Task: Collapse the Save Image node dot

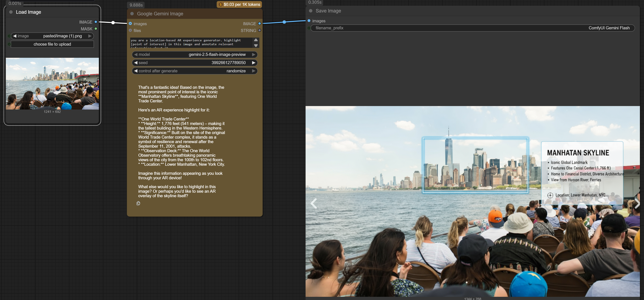Action: (311, 11)
